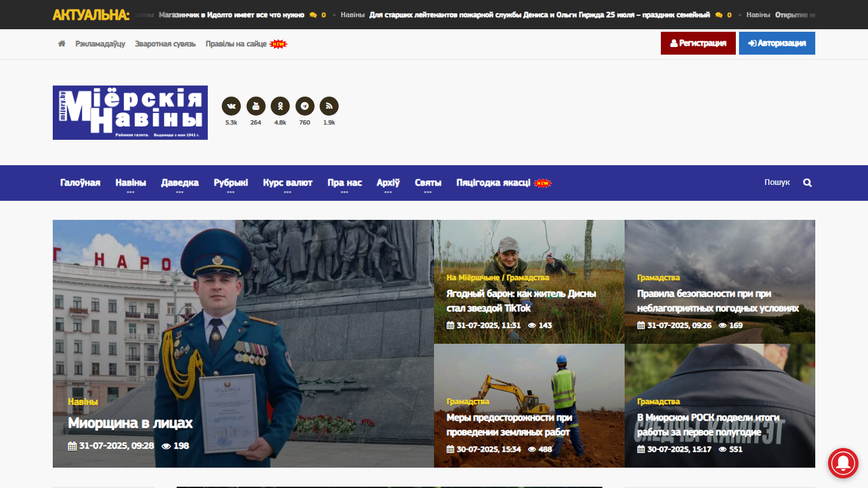Image resolution: width=868 pixels, height=488 pixels.
Task: Open the Ягодный барон TikTok article
Action: click(x=522, y=301)
